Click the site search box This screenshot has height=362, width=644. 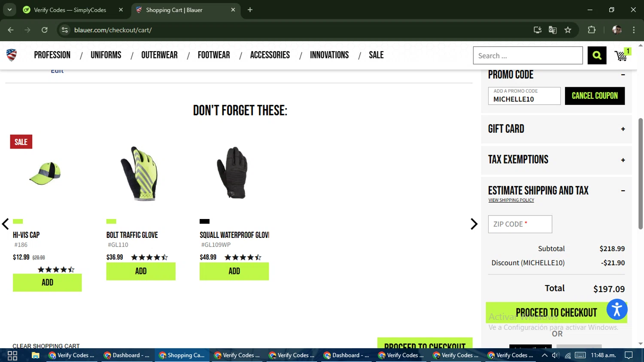coord(528,55)
